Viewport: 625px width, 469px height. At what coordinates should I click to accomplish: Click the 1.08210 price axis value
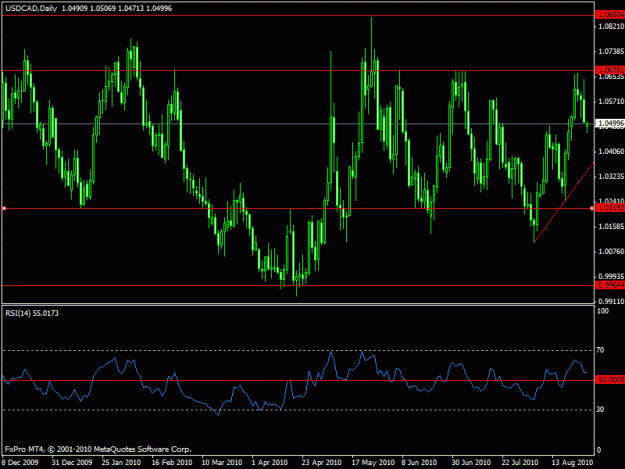pos(611,26)
